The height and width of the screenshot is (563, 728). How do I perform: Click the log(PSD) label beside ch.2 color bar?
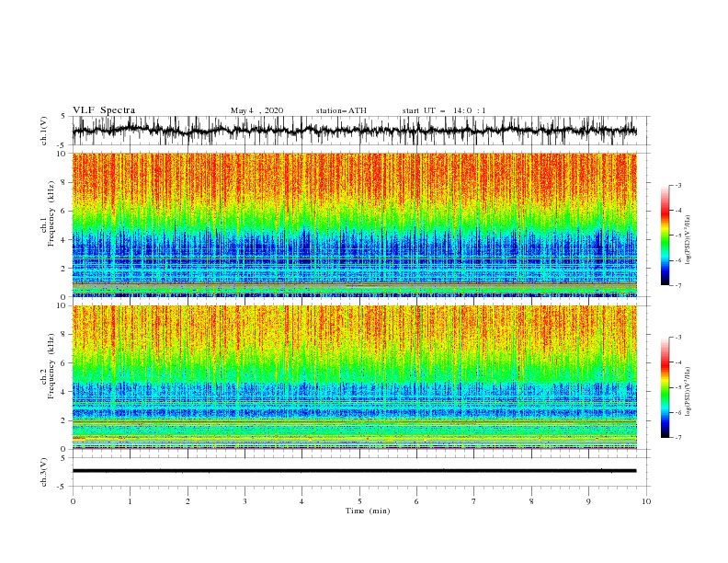(x=688, y=391)
